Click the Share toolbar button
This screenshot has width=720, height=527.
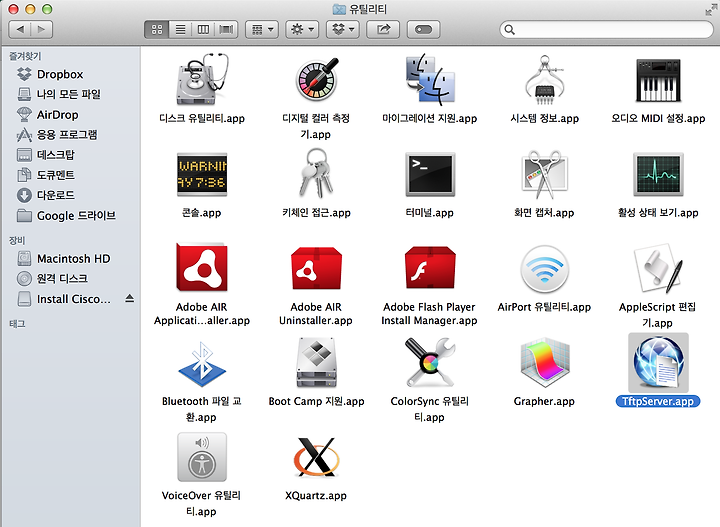pyautogui.click(x=383, y=29)
